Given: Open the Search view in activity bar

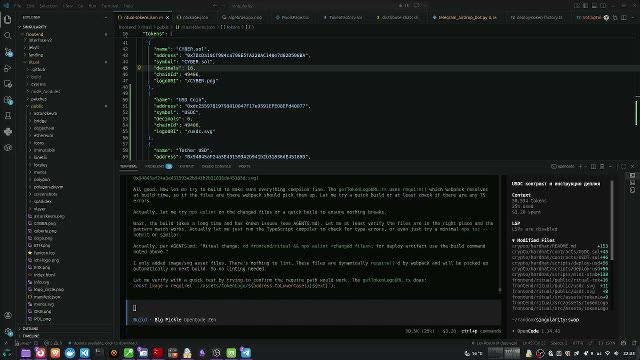Looking at the screenshot, I should [x=8, y=36].
